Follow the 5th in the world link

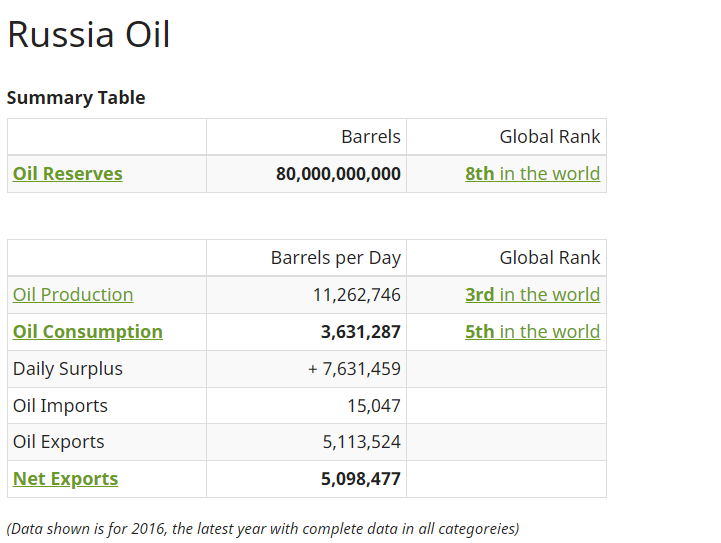532,332
